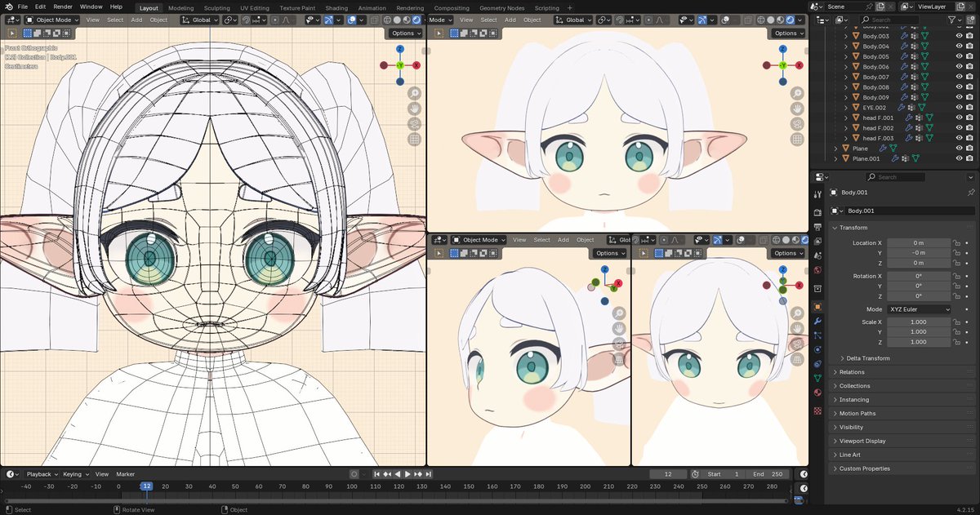This screenshot has height=515, width=980.
Task: Click the Blender logo menu icon
Action: pos(9,7)
